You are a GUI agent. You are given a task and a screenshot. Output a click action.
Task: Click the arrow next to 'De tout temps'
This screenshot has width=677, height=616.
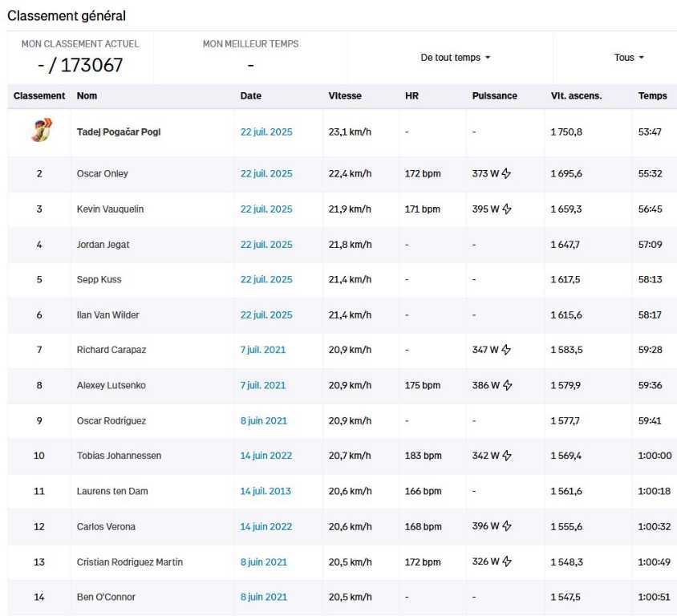[488, 58]
